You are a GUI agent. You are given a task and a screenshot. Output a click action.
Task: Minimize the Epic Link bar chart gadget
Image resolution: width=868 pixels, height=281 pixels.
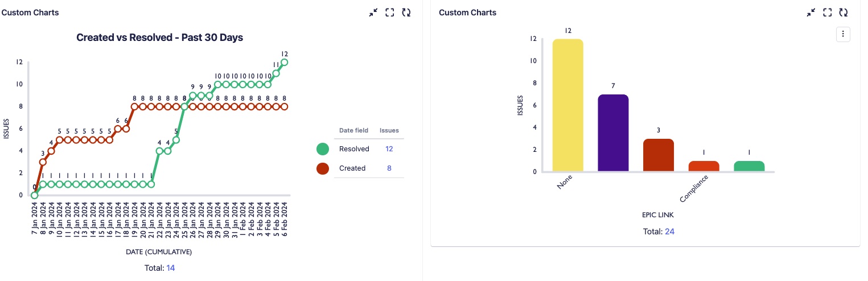811,13
